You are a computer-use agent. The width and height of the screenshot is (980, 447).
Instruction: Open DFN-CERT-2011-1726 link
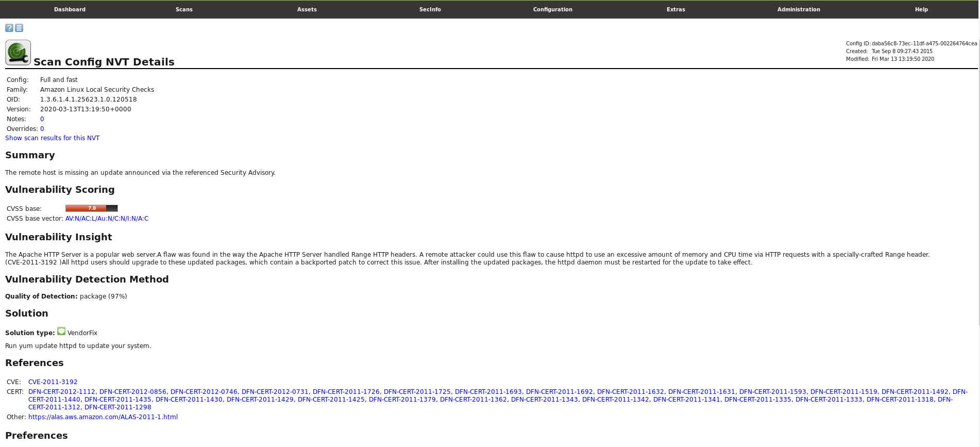coord(346,392)
